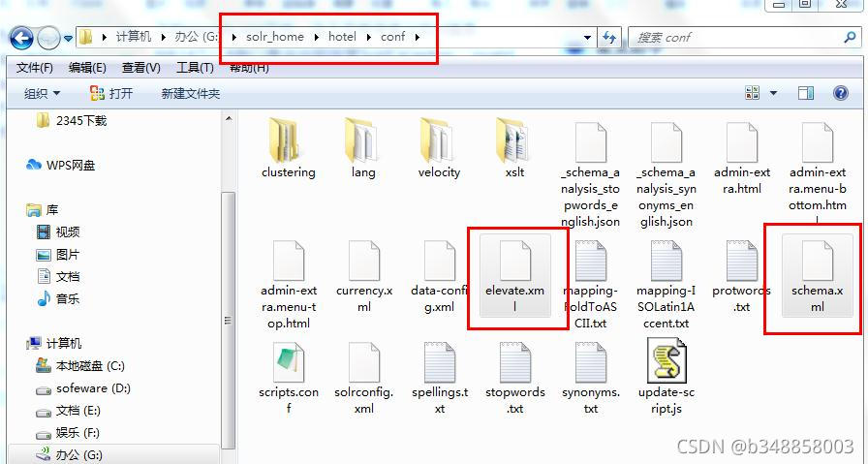
Task: Select the stopwords.txt file
Action: pyautogui.click(x=514, y=378)
